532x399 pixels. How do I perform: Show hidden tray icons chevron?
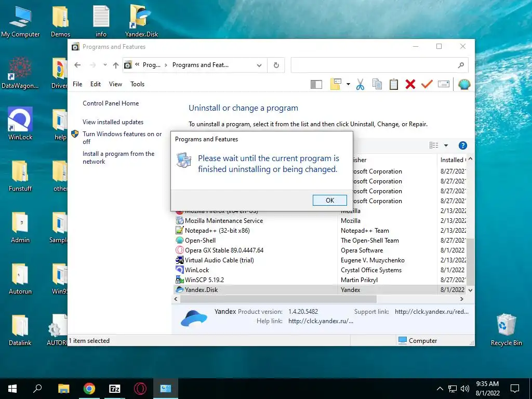tap(440, 389)
